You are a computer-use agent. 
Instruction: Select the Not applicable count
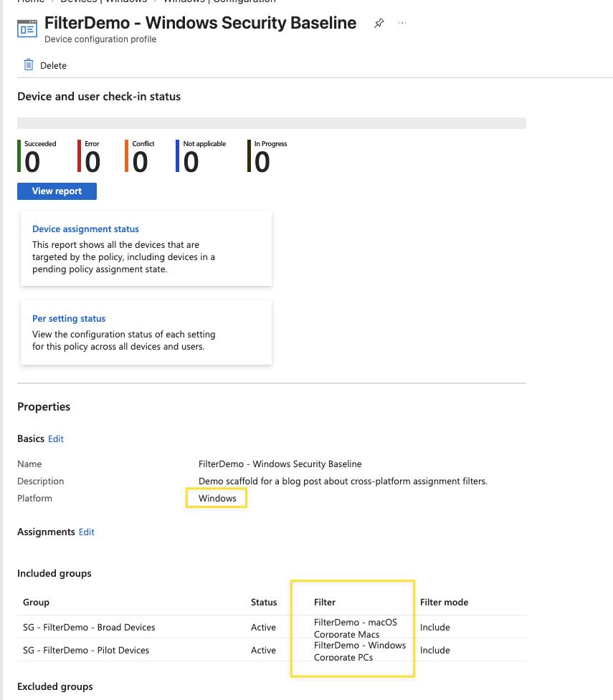191,162
